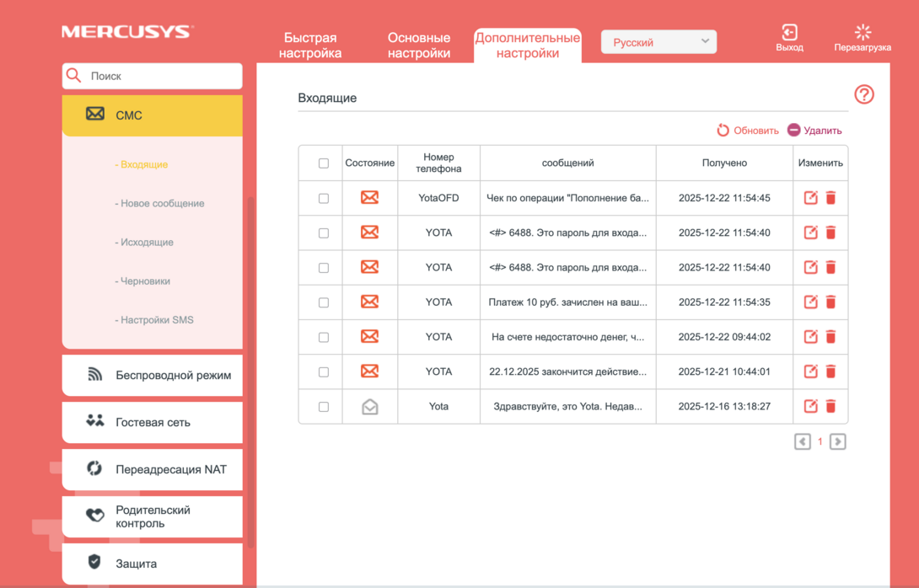The height and width of the screenshot is (588, 919).
Task: Open the Русский language dropdown
Action: 658,42
